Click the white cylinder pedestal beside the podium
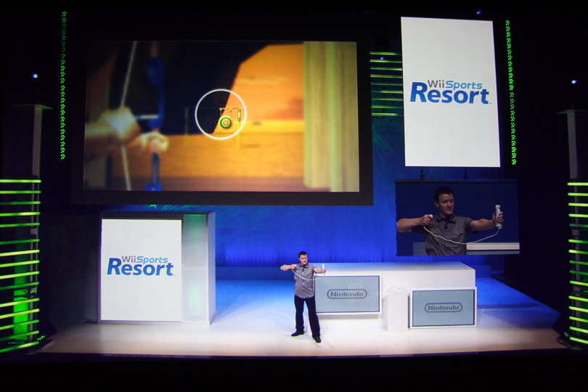The width and height of the screenshot is (588, 392). pos(397,309)
